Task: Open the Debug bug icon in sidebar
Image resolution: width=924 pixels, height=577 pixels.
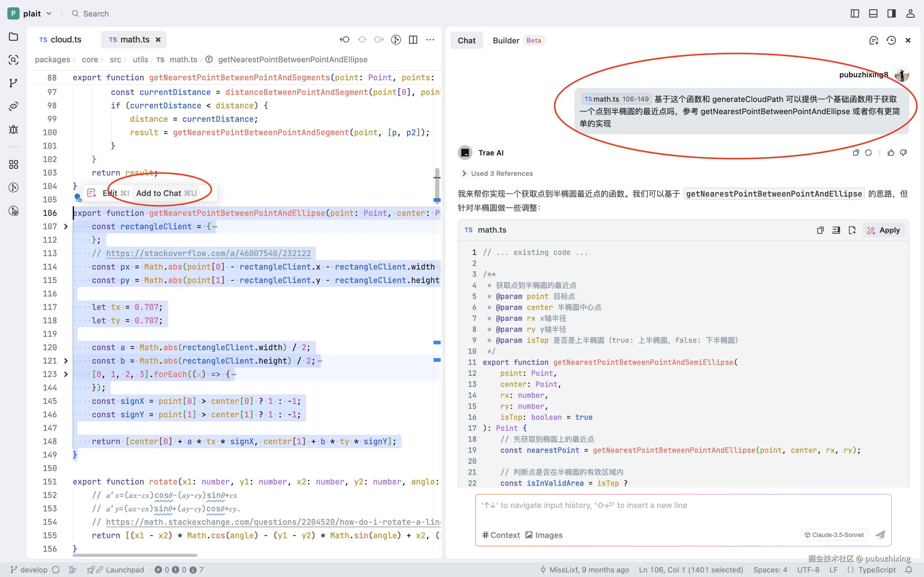Action: coord(13,130)
